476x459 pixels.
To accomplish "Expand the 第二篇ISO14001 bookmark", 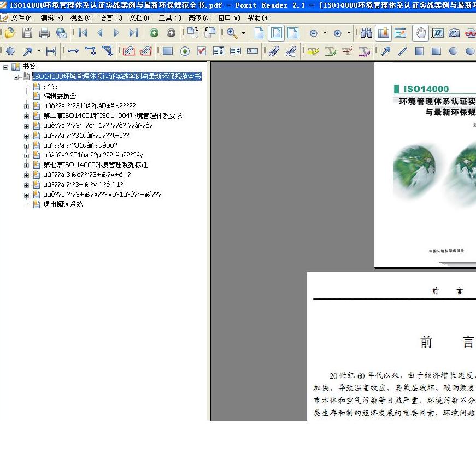I will [x=26, y=116].
